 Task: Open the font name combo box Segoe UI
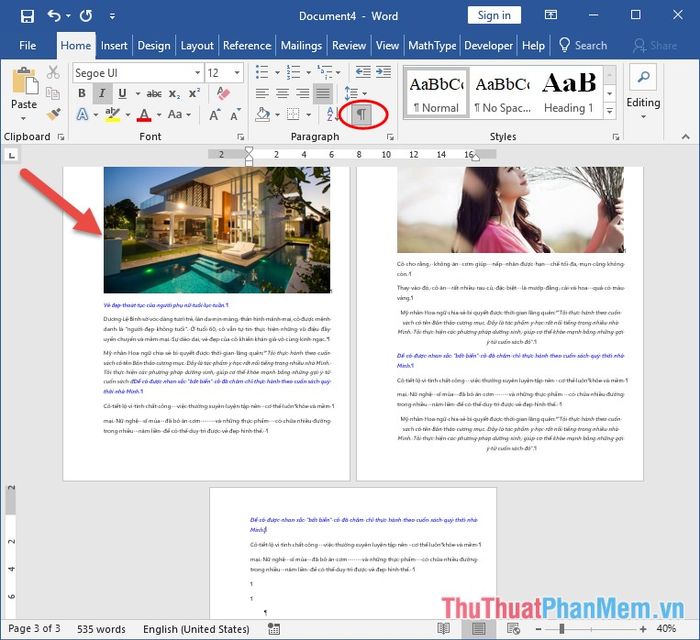pyautogui.click(x=138, y=73)
